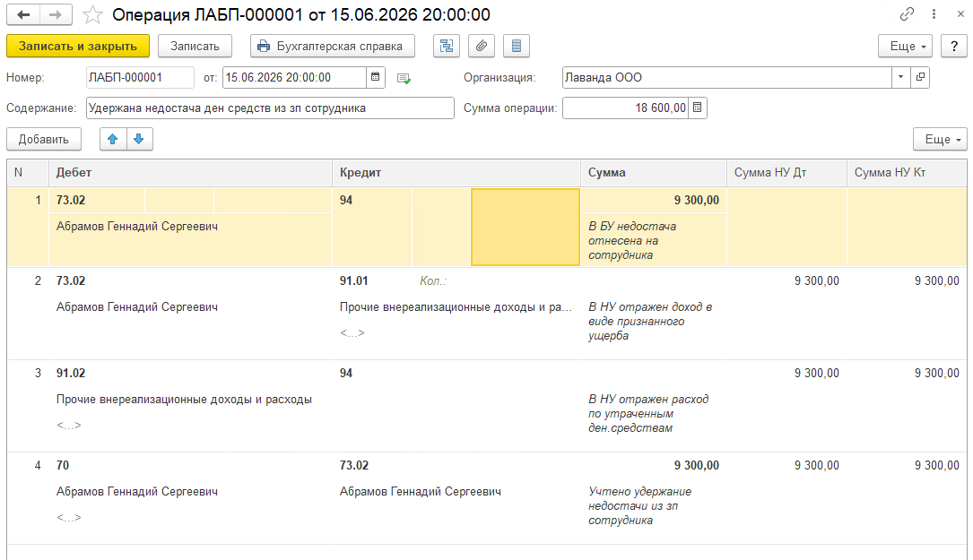Click the Записать button
This screenshot has height=560, width=973.
pyautogui.click(x=195, y=46)
